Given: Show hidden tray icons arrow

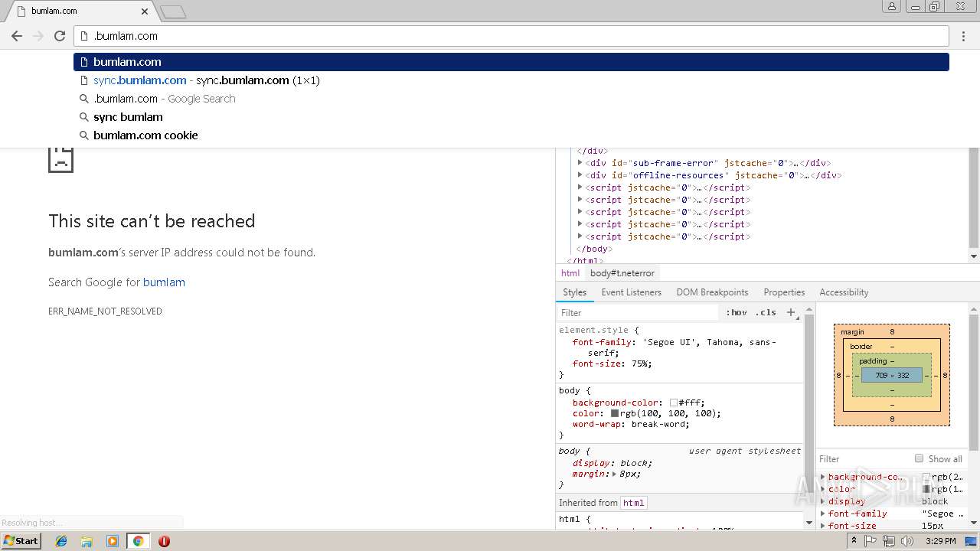Looking at the screenshot, I should 854,540.
